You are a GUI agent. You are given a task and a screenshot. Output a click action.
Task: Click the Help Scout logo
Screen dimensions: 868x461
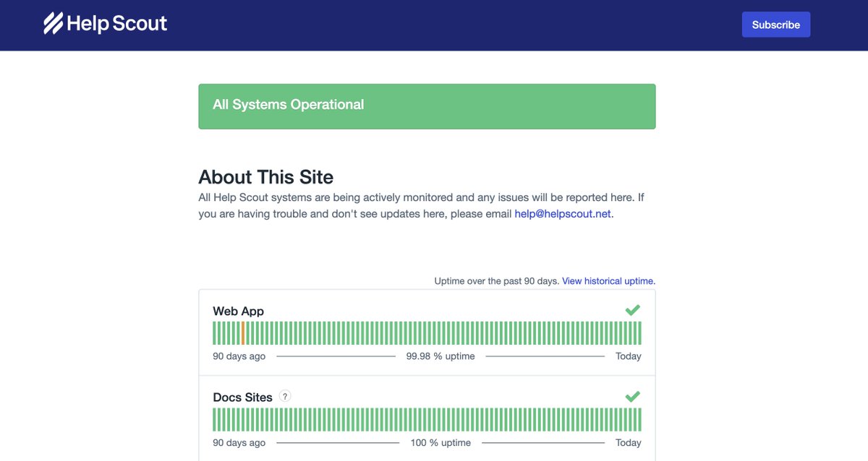pos(105,24)
